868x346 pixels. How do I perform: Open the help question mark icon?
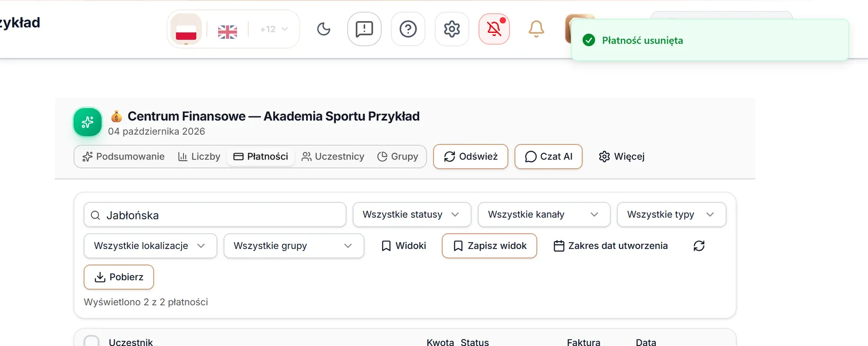(x=408, y=29)
